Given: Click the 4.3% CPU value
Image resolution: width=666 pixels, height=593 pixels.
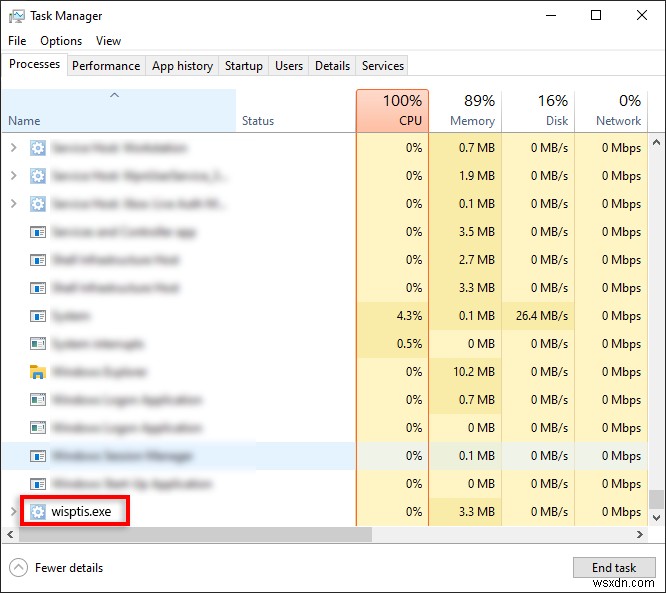Looking at the screenshot, I should tap(409, 316).
